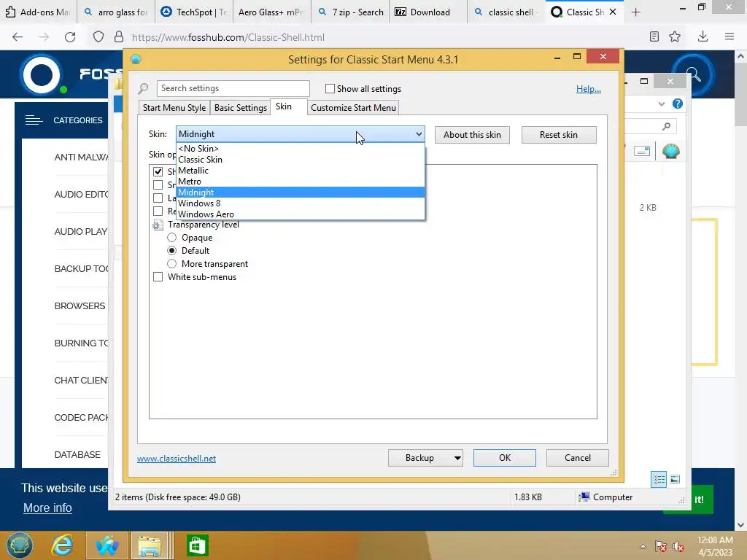The height and width of the screenshot is (560, 747).
Task: Click the Firefox tracking protection shield icon
Action: [98, 37]
